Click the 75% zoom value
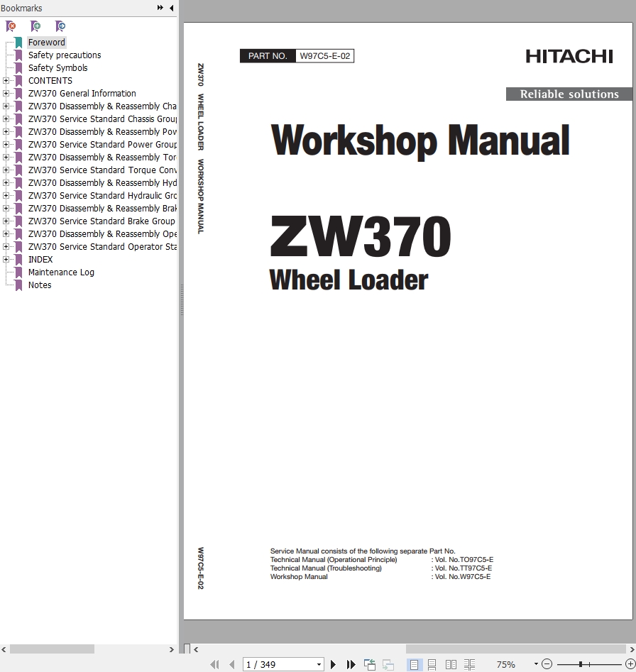 click(505, 665)
